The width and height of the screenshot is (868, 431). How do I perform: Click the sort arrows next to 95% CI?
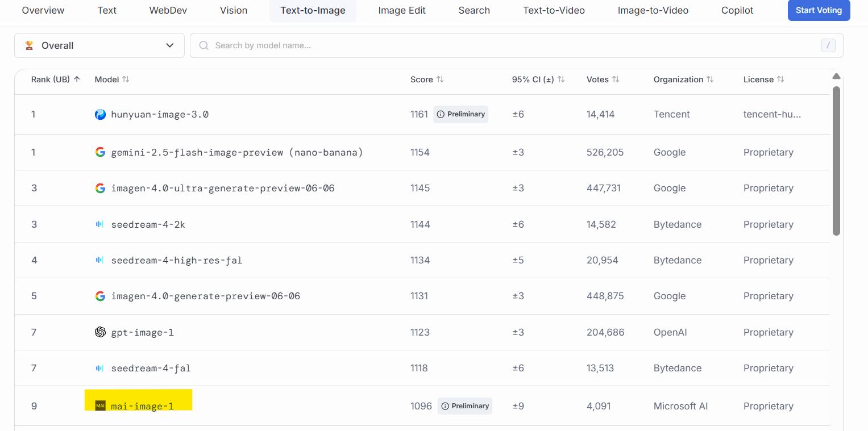[x=561, y=79]
